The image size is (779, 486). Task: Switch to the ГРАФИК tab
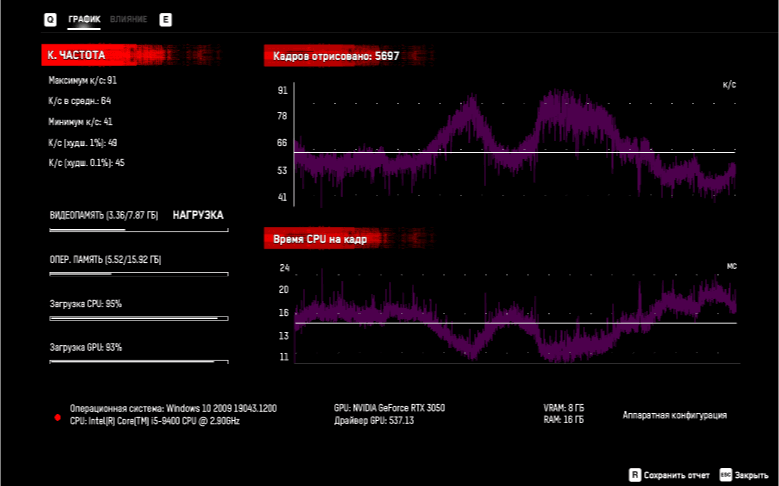(84, 19)
